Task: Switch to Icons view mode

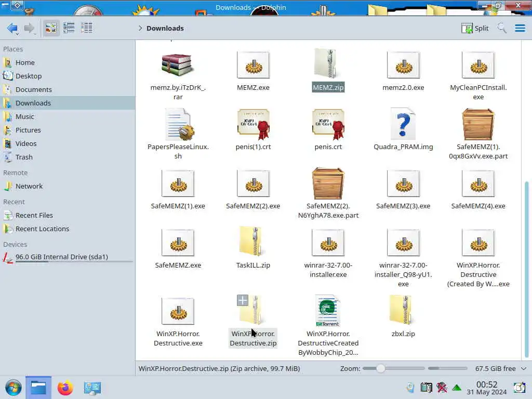Action: [51, 28]
